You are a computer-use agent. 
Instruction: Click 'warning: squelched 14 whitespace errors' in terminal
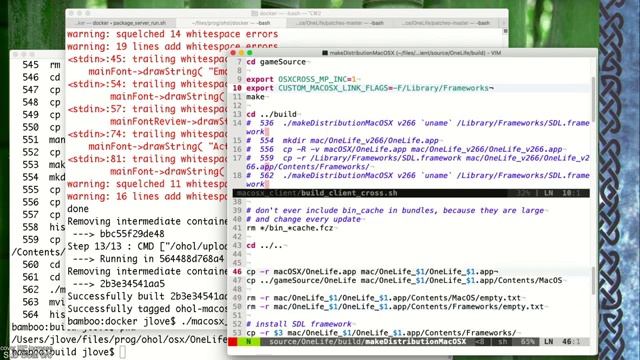172,34
